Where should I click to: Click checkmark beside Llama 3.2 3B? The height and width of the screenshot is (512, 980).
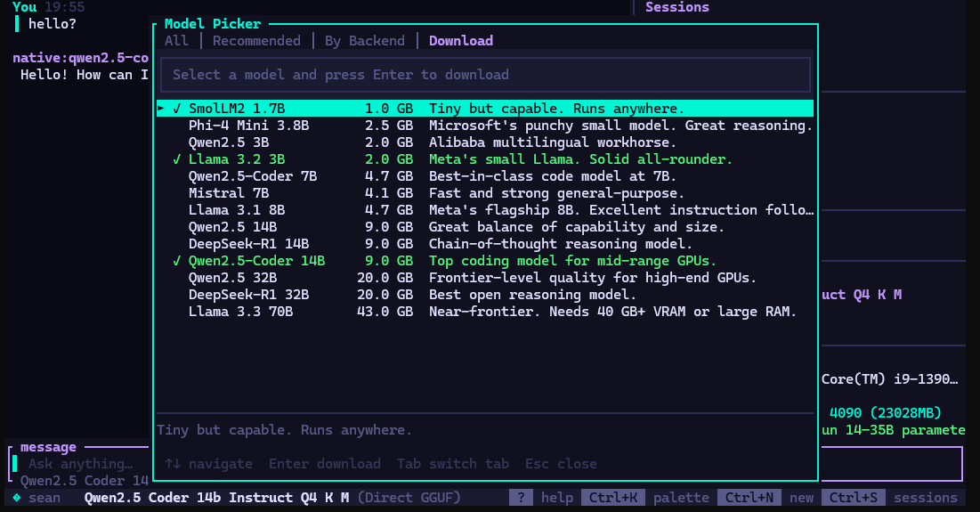[177, 158]
